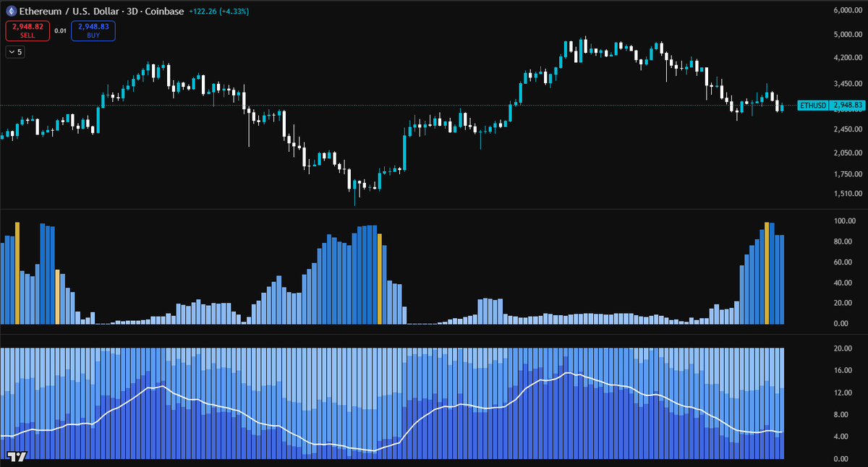Click the red SELL 2,948.82 button
Screen dimensions: 868x467
[x=27, y=30]
